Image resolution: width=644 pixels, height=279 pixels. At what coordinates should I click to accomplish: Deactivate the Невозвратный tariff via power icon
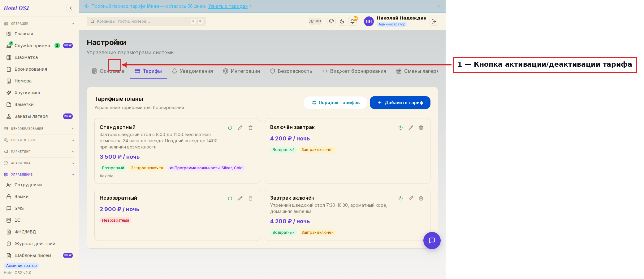point(230,198)
